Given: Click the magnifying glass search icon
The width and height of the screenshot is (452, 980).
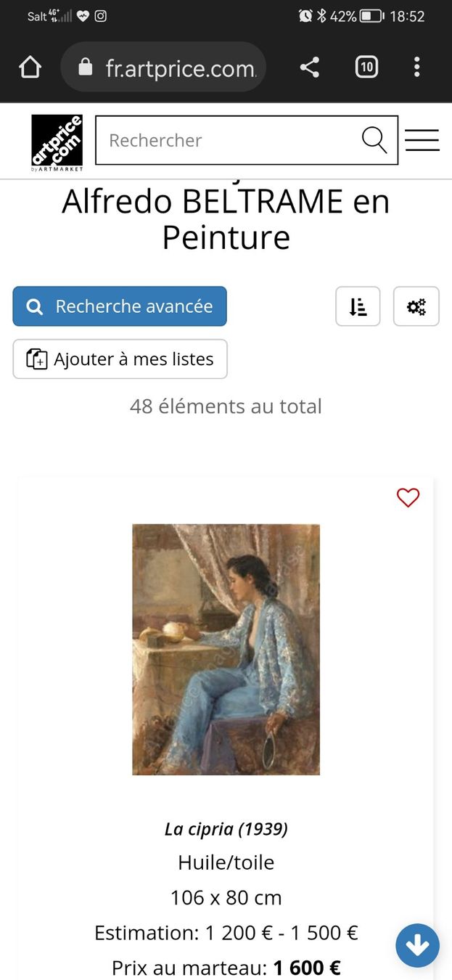Looking at the screenshot, I should click(x=374, y=140).
